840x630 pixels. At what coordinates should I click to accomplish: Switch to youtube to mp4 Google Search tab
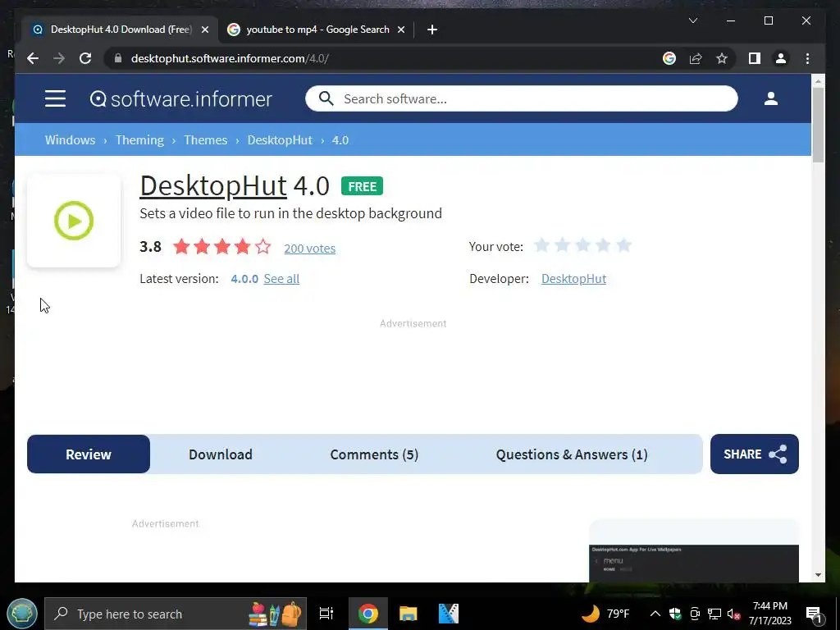(x=316, y=30)
